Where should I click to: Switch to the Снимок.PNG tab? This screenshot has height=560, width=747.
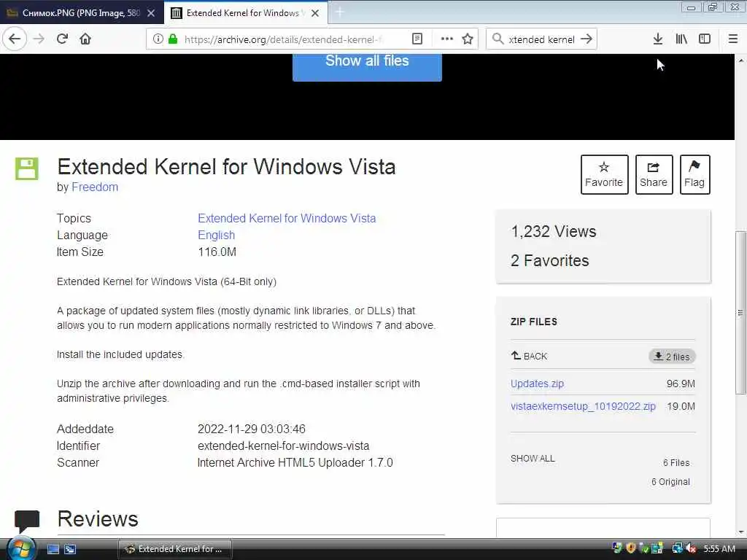coord(82,13)
